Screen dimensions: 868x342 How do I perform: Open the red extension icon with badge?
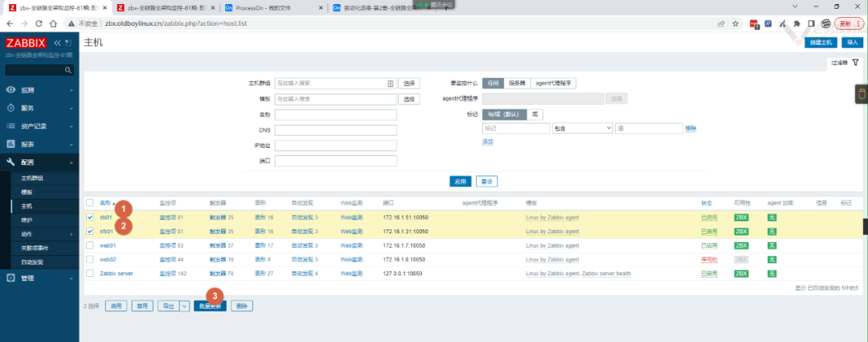coord(754,24)
